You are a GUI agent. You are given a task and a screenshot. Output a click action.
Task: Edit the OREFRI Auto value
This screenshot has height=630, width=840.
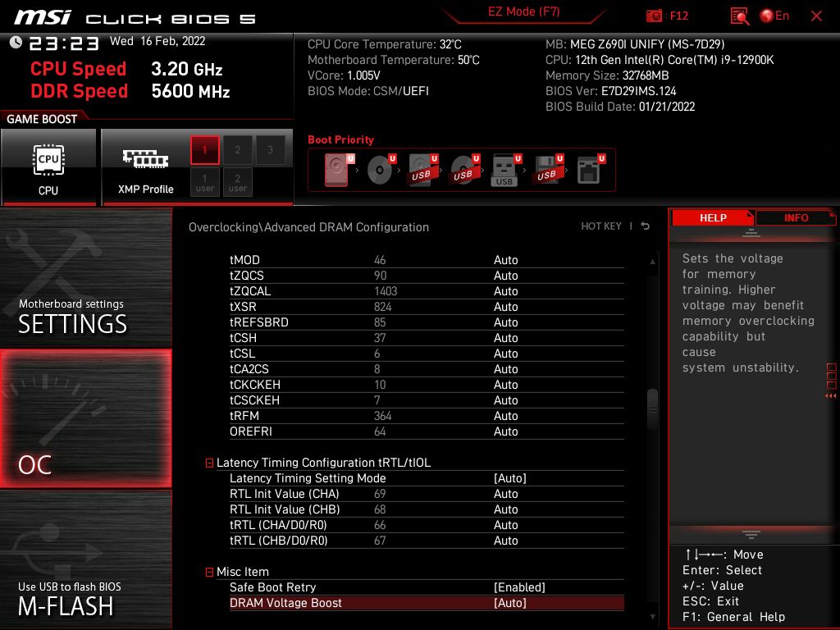505,431
